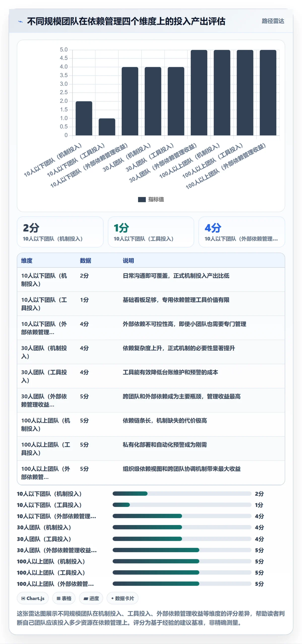
Task: Click the progress bar for 100人以上团队（机制投入）
Action: (x=182, y=561)
